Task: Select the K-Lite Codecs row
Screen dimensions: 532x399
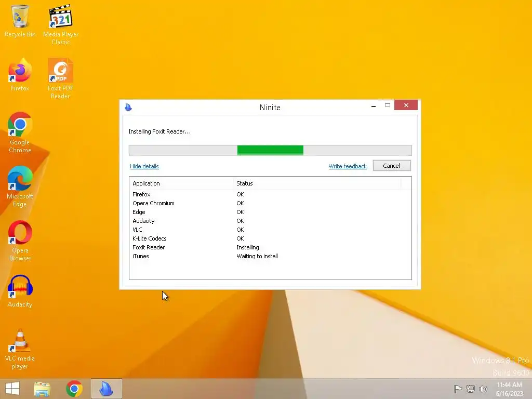Action: 270,238
